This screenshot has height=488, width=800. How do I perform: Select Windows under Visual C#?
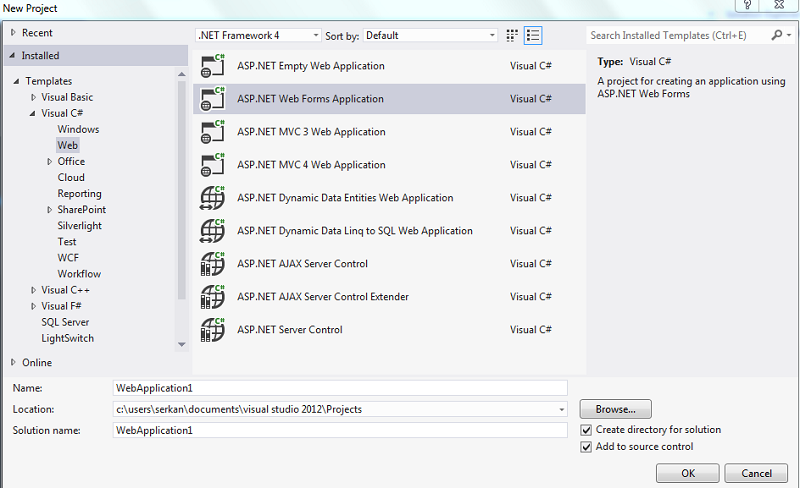pyautogui.click(x=78, y=129)
